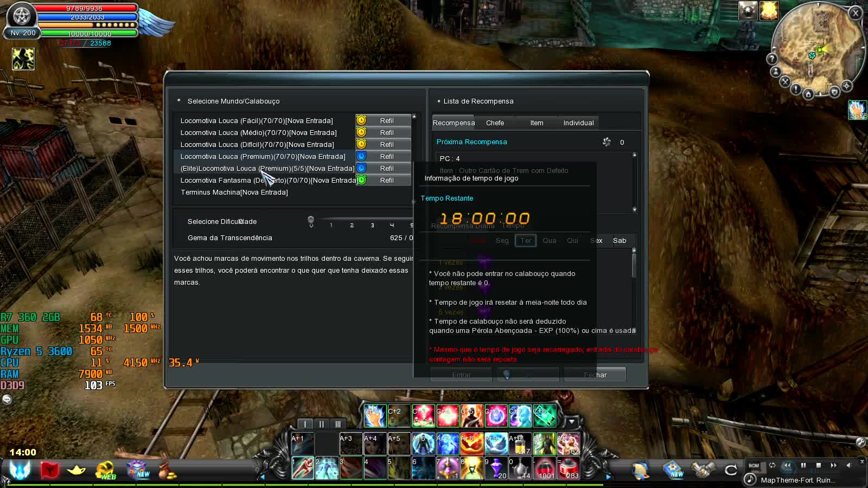This screenshot has height=488, width=868.
Task: Pause the BGM playback
Action: pos(803,465)
